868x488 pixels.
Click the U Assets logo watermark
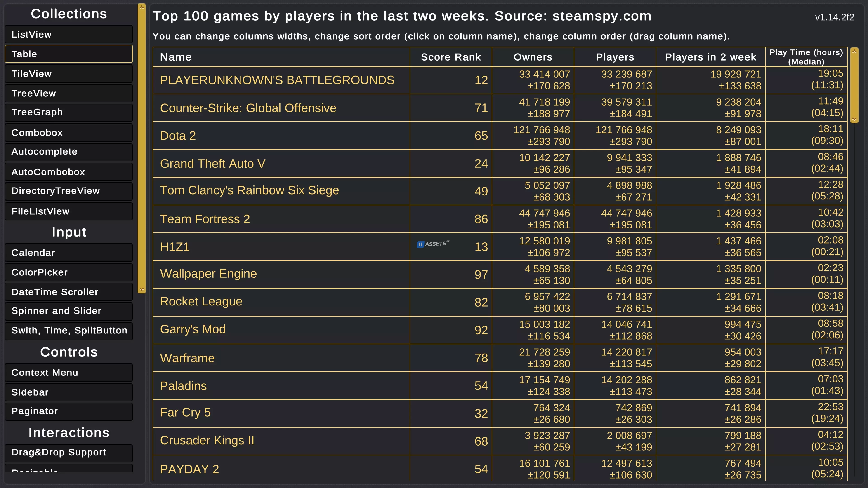(x=433, y=244)
